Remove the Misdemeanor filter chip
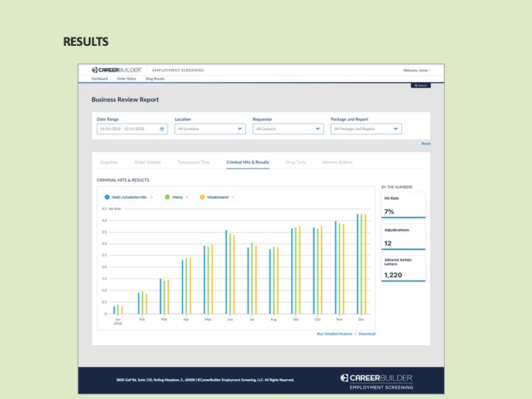Viewport: 532px width, 399px height. point(233,197)
